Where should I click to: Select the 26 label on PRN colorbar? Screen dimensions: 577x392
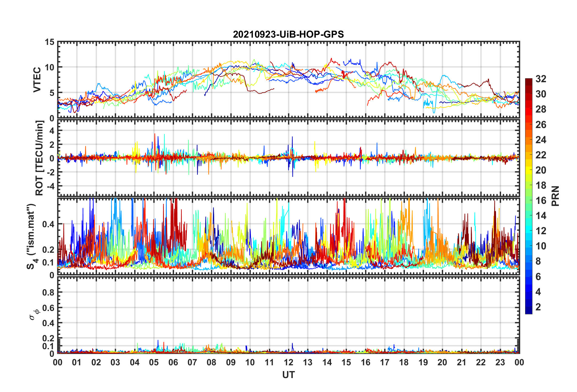click(541, 124)
